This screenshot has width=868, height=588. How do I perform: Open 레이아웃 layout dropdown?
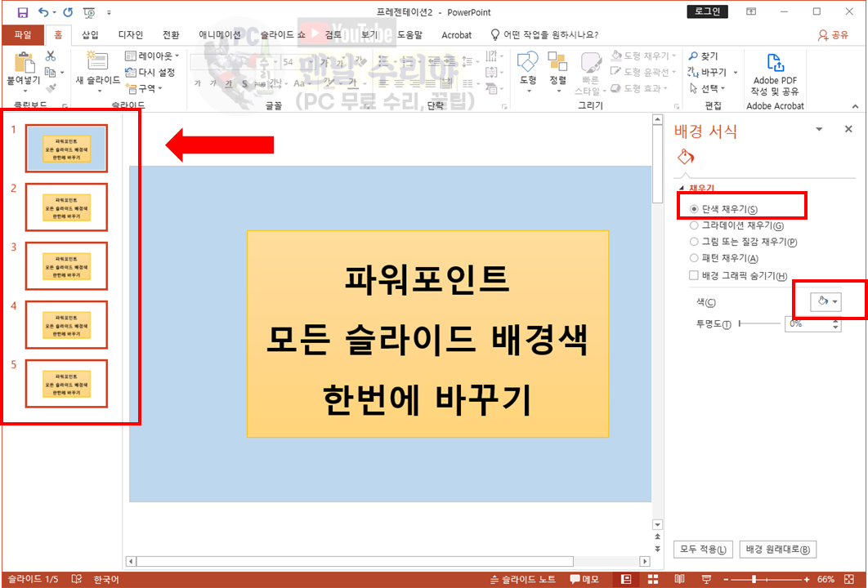click(x=152, y=56)
